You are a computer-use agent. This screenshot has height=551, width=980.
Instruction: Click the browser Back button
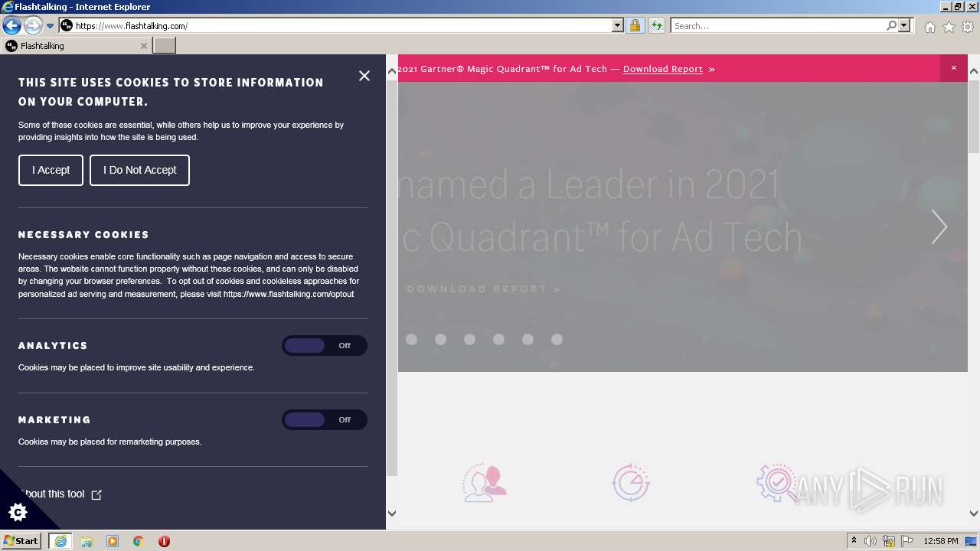click(x=11, y=26)
